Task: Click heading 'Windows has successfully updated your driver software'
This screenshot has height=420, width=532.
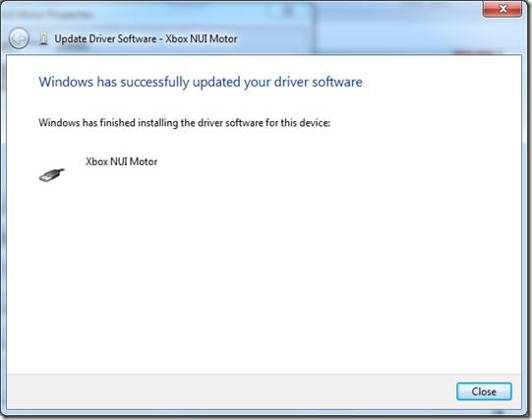Action: [201, 82]
